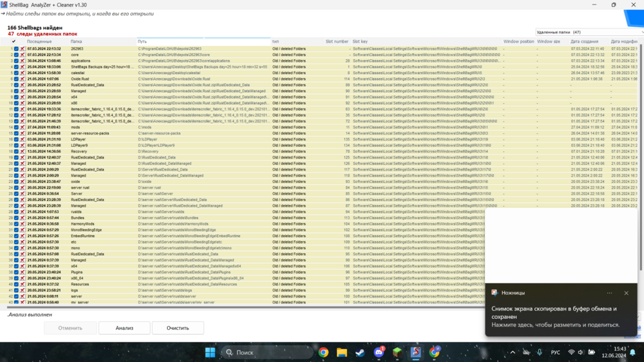Click the red X icon in the calestial row
This screenshot has width=644, height=362.
click(x=23, y=73)
